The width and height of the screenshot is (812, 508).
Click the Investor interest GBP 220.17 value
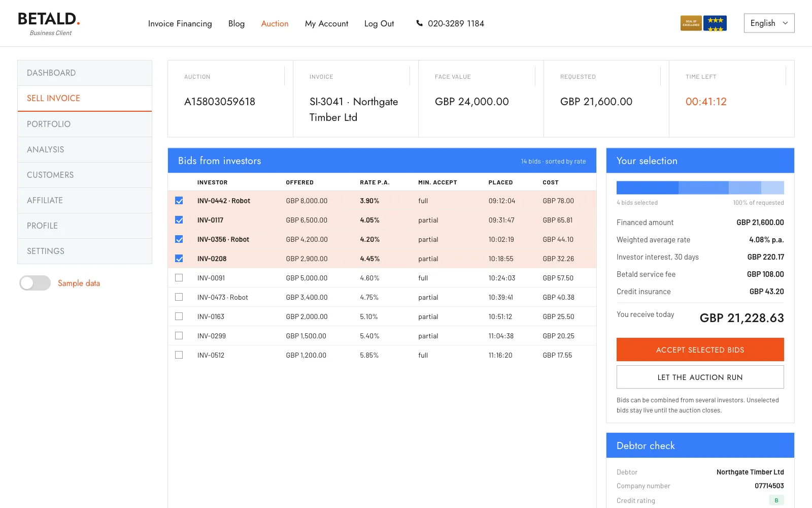point(765,257)
